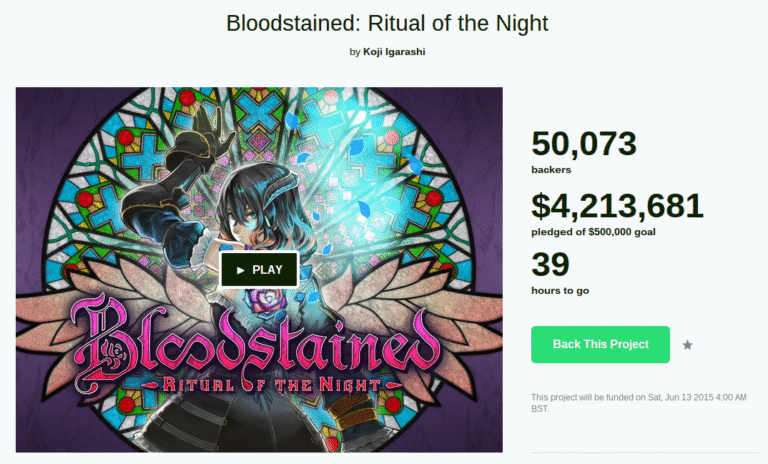Click the small triangle inside the PLAY button
Image resolution: width=768 pixels, height=464 pixels.
pyautogui.click(x=240, y=270)
